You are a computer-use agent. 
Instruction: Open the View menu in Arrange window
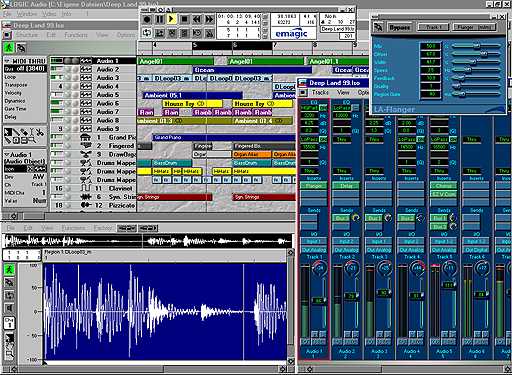(102, 35)
